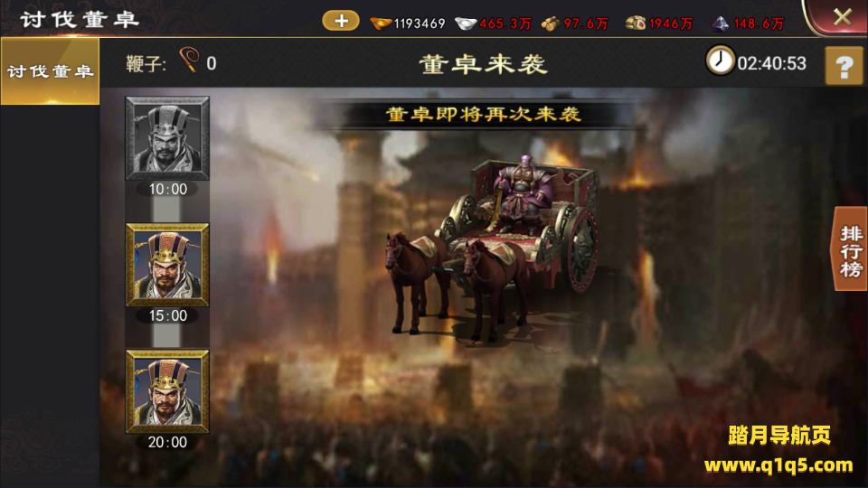Viewport: 868px width, 488px height.
Task: Tap the countdown clock icon
Action: (720, 61)
